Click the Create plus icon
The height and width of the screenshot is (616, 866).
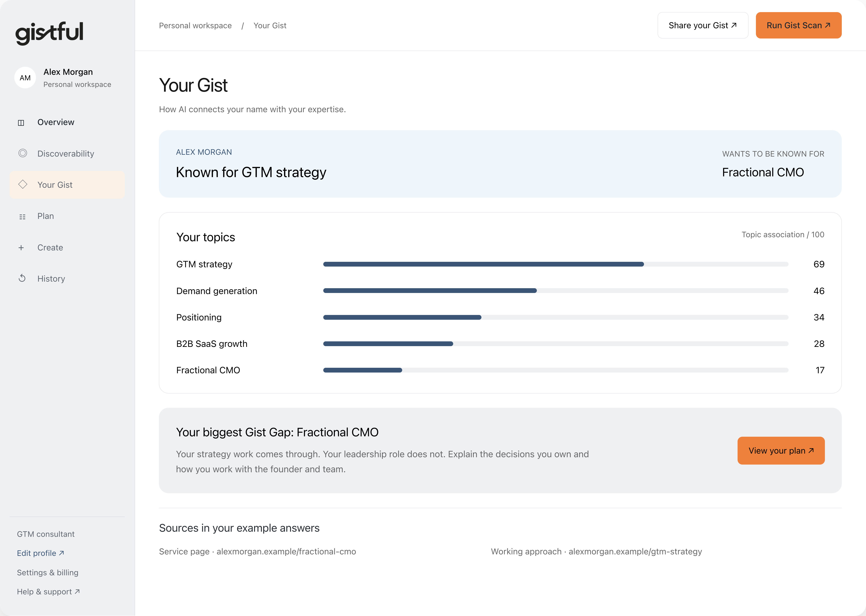click(x=21, y=248)
